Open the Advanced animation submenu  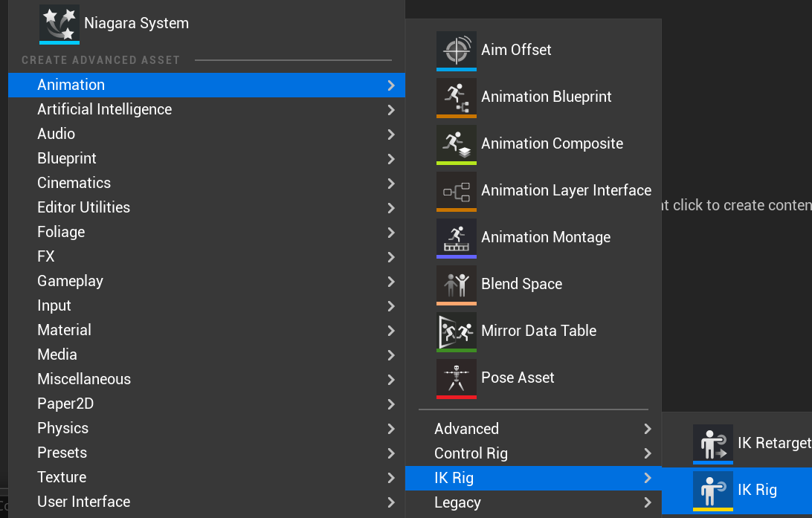coord(533,429)
